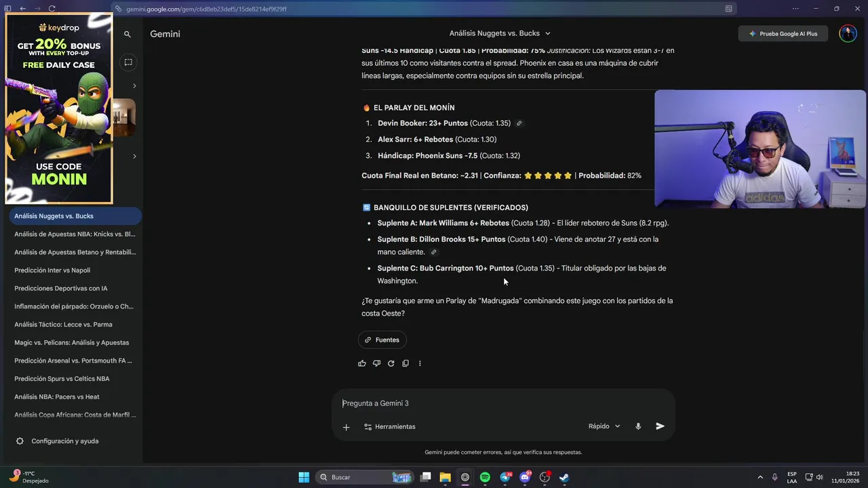Click the plus attach button in prompt box
Image resolution: width=868 pixels, height=488 pixels.
346,427
